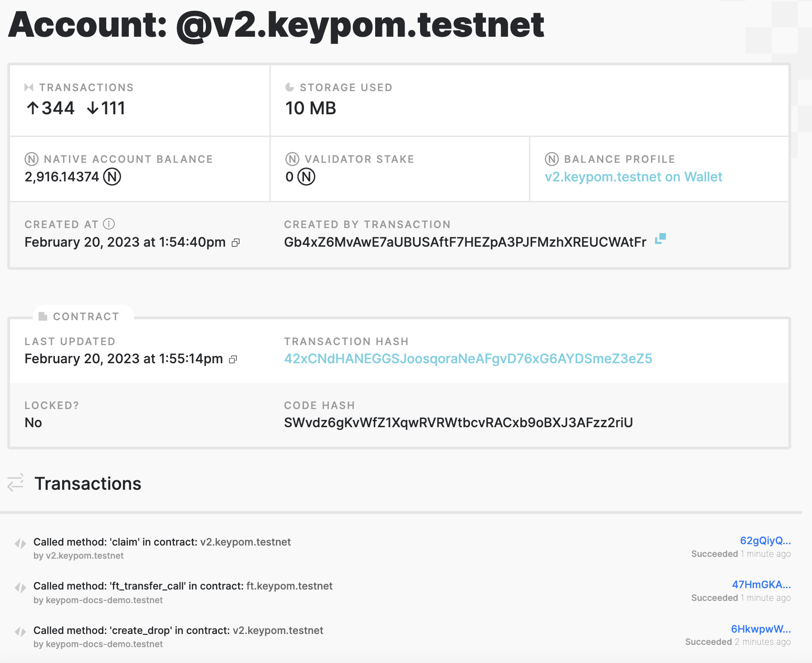
Task: Click the code hash value text
Action: 458,423
